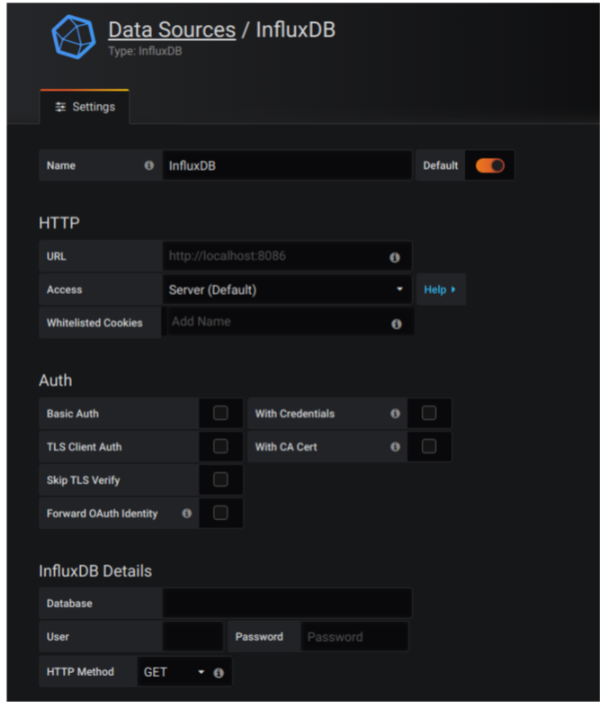Enable the Skip TLS Verify checkbox
Image resolution: width=606 pixels, height=712 pixels.
(x=221, y=480)
